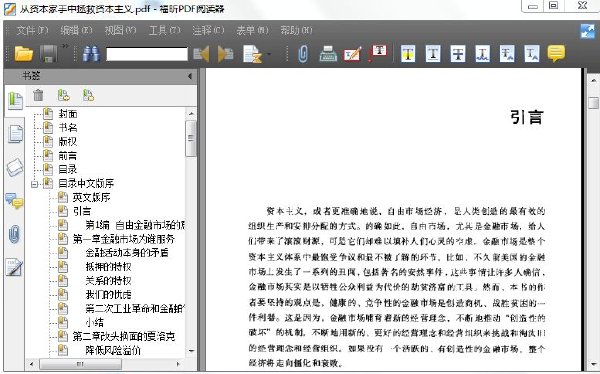The height and width of the screenshot is (374, 600).
Task: Open a file with the folder icon
Action: point(24,54)
